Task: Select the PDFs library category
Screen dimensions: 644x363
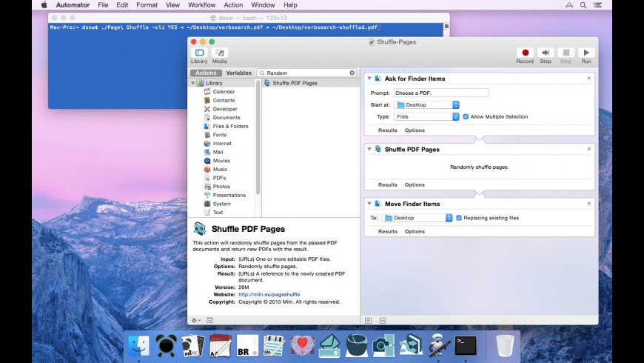Action: [219, 178]
